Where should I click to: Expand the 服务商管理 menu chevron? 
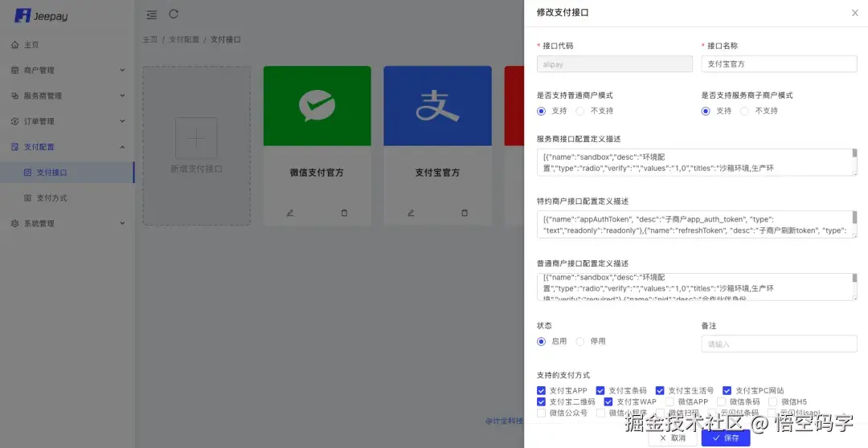click(x=122, y=96)
